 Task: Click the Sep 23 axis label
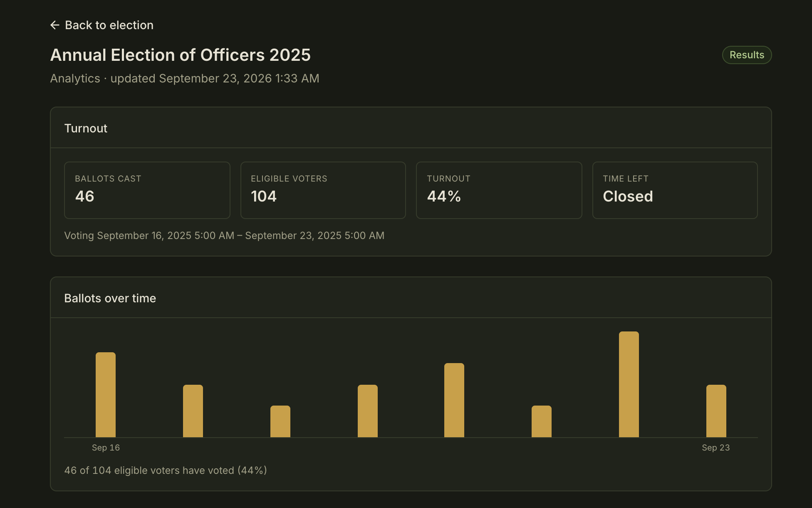(x=716, y=448)
